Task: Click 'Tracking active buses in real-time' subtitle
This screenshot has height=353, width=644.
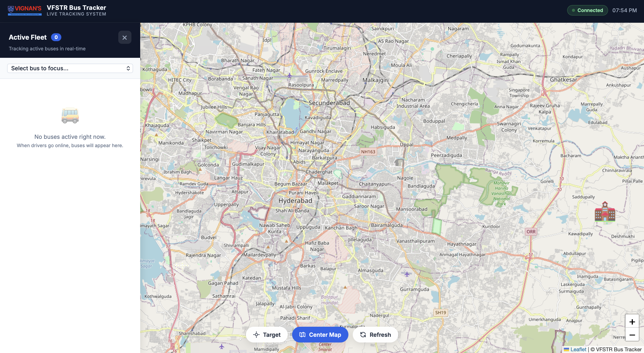Action: tap(47, 49)
